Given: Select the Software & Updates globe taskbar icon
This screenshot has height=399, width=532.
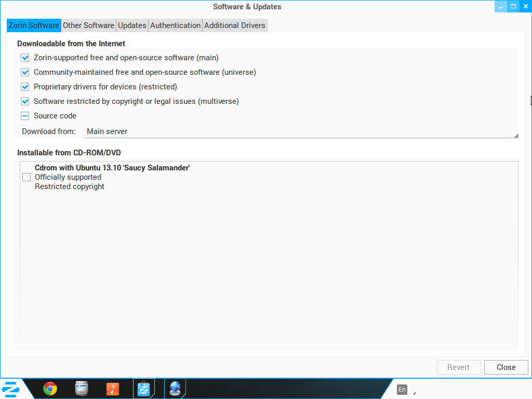Looking at the screenshot, I should pyautogui.click(x=175, y=389).
